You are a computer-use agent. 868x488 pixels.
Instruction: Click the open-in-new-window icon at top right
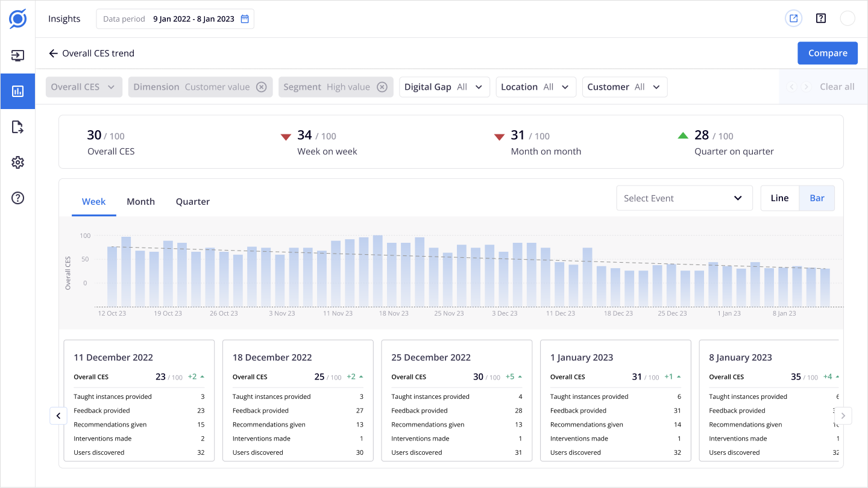pyautogui.click(x=794, y=19)
